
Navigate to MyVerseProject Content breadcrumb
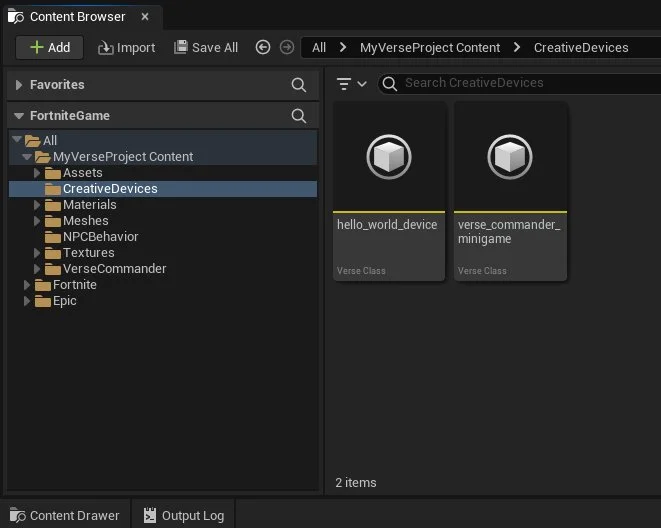(x=430, y=48)
